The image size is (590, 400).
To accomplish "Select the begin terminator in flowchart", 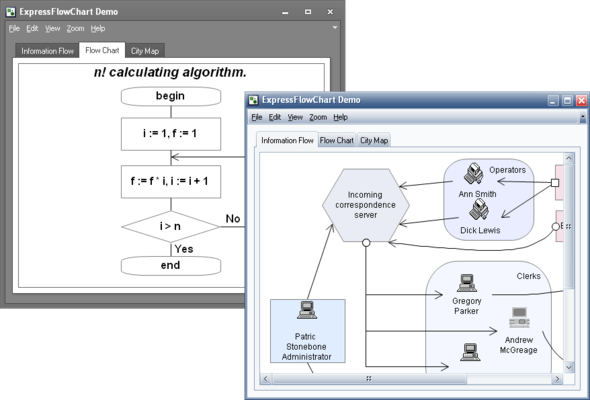I will (171, 96).
